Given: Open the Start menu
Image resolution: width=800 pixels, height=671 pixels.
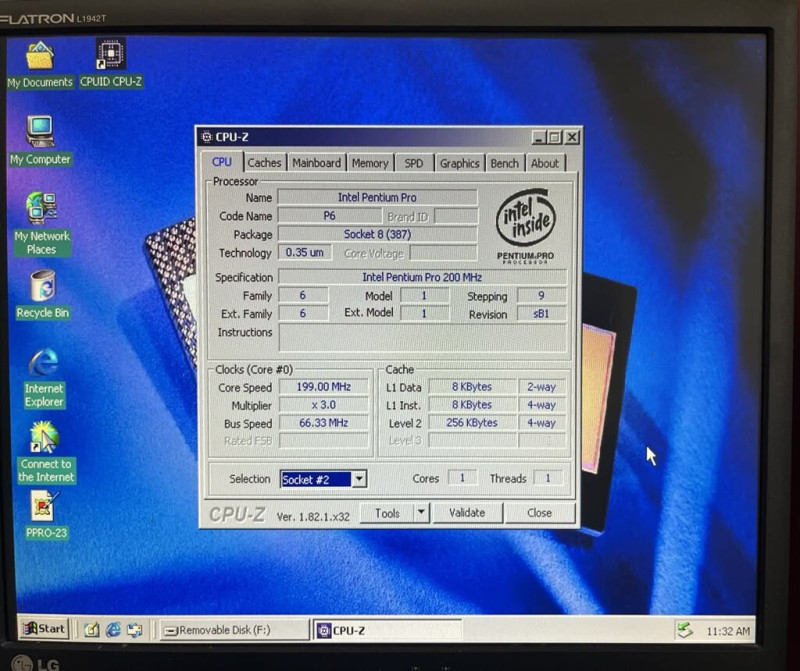Looking at the screenshot, I should pyautogui.click(x=44, y=629).
